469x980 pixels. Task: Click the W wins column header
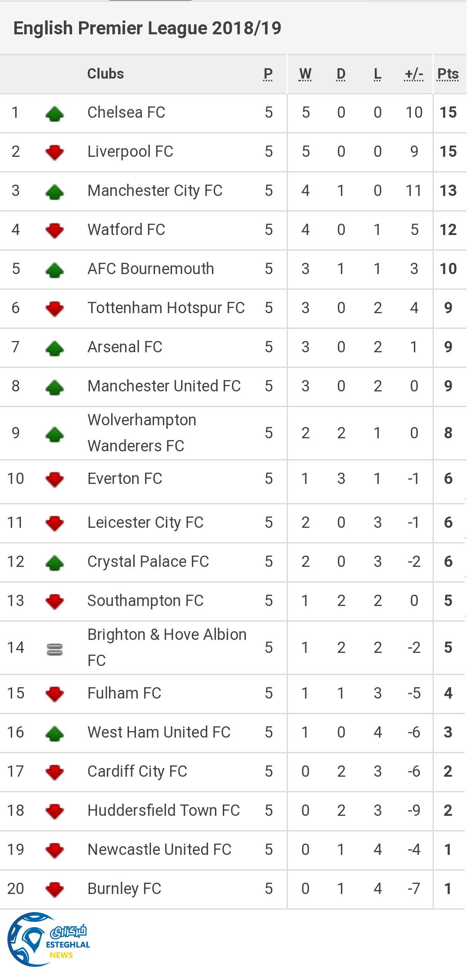tap(305, 74)
